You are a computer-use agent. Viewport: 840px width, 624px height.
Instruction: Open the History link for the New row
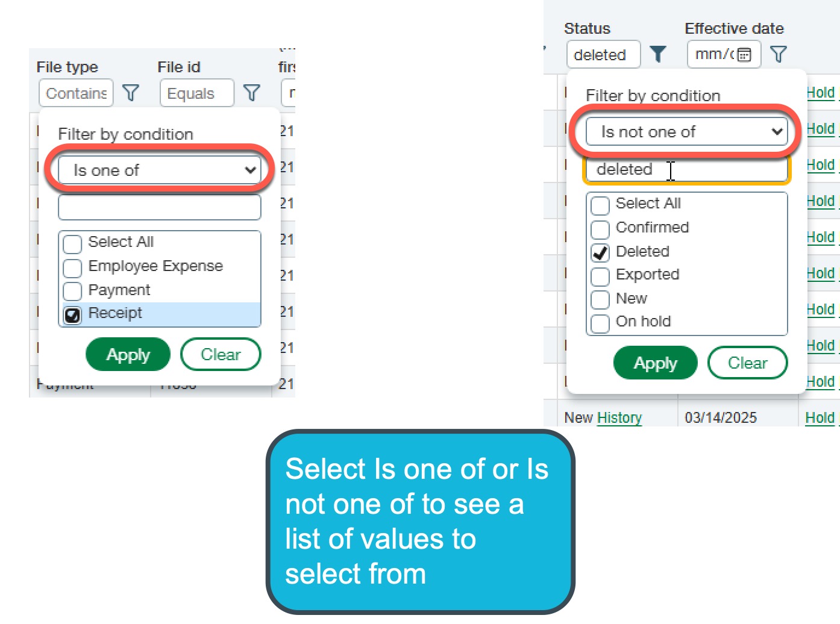[x=619, y=417]
